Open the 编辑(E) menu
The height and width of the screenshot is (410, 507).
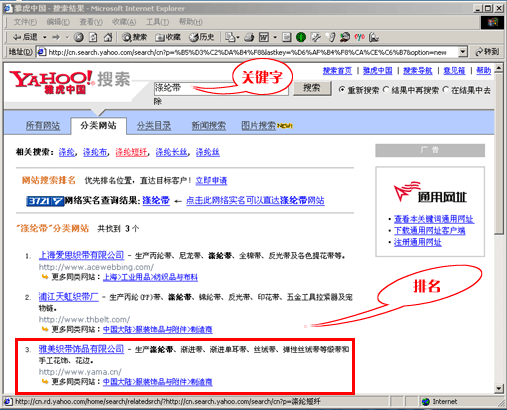pyautogui.click(x=58, y=22)
